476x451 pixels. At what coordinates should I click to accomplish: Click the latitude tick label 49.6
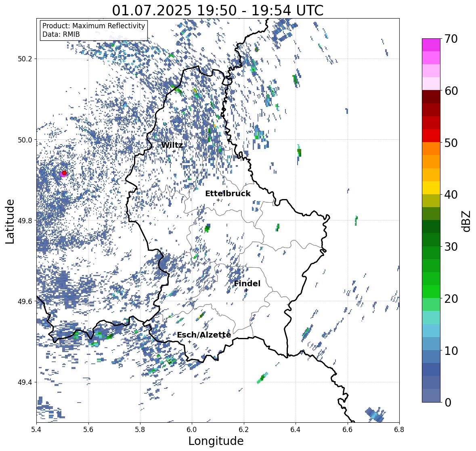[x=25, y=301]
